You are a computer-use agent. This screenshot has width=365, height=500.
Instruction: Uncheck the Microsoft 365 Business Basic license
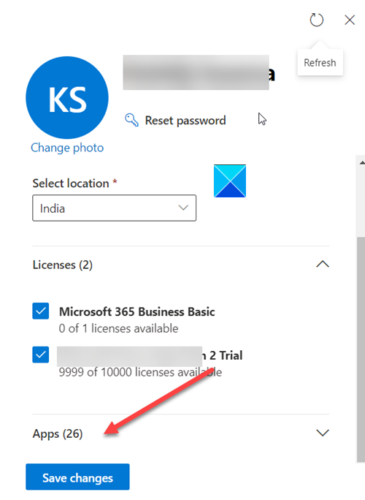click(41, 311)
